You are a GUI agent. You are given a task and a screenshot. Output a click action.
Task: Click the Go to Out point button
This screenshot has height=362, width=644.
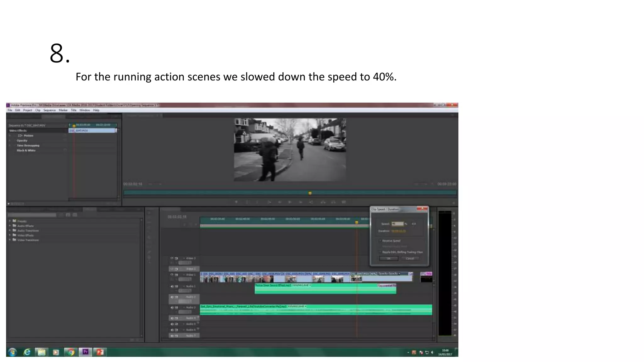coord(311,202)
